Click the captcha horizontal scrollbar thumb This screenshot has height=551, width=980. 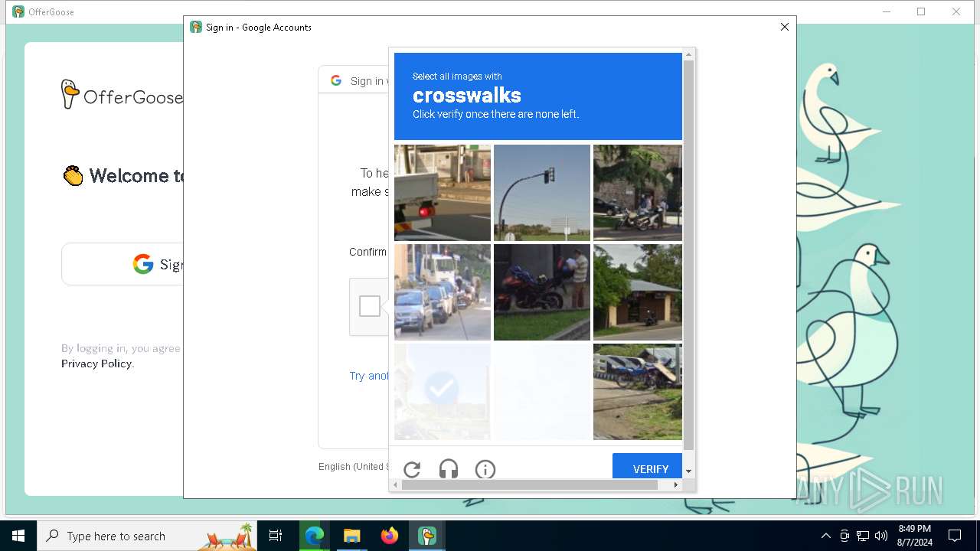[x=530, y=485]
